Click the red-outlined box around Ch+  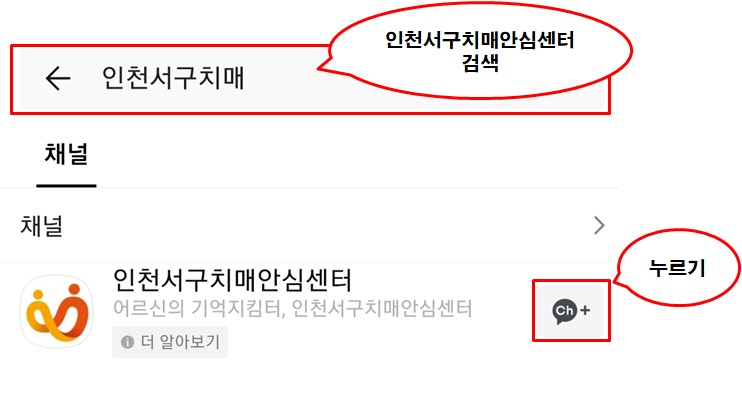(x=571, y=311)
